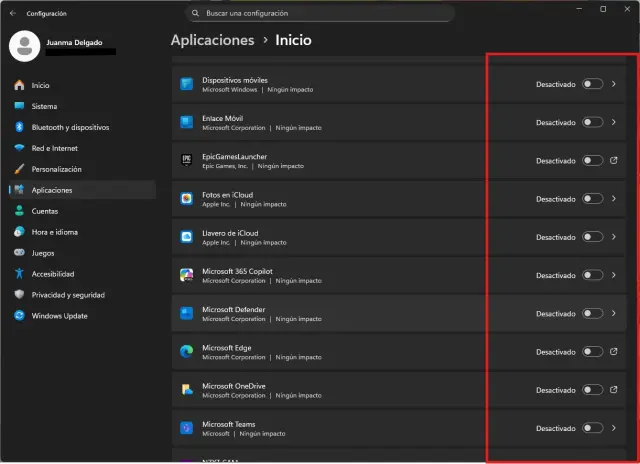
Task: Expand Microsoft Defender details chevron
Action: coord(613,313)
